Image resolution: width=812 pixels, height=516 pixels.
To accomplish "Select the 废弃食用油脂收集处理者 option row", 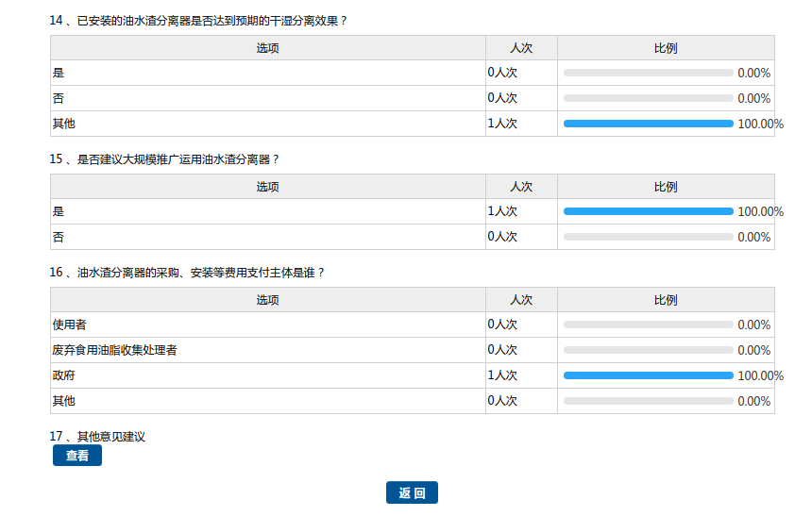I will coord(115,350).
